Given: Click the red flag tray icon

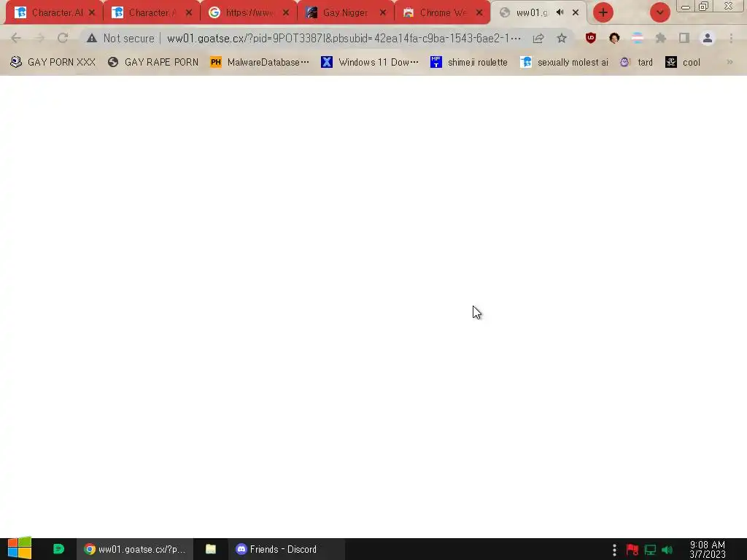Looking at the screenshot, I should click(632, 550).
